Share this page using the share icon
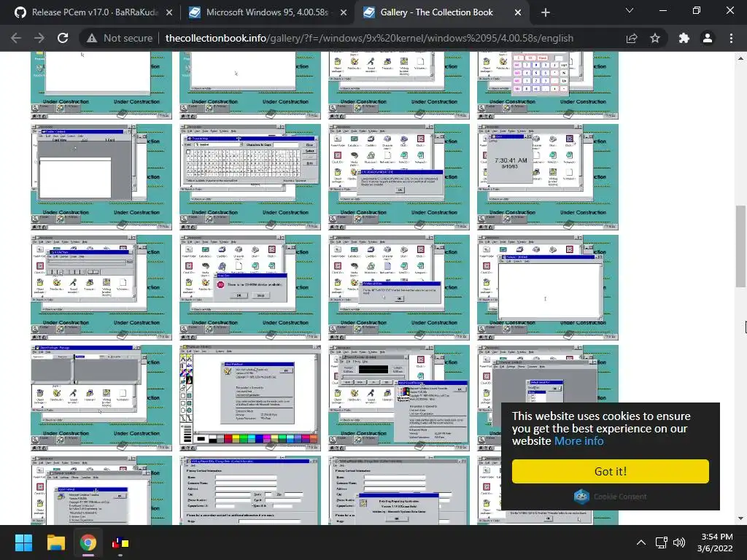This screenshot has width=747, height=560. coord(632,38)
